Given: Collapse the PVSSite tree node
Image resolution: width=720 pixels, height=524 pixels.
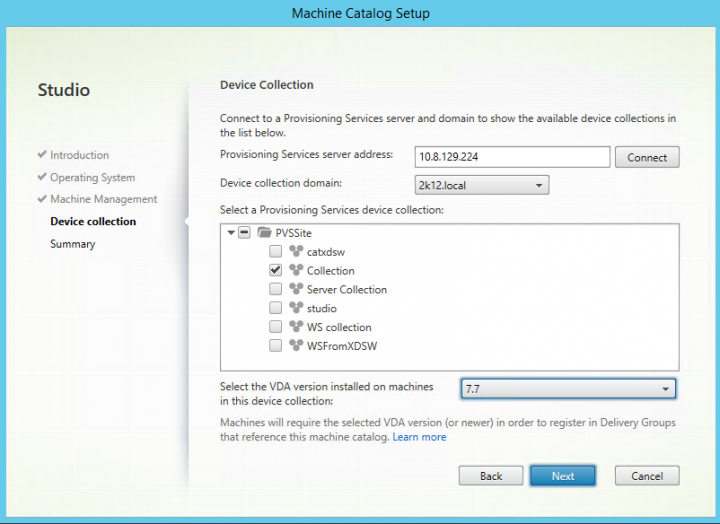Looking at the screenshot, I should [x=232, y=233].
